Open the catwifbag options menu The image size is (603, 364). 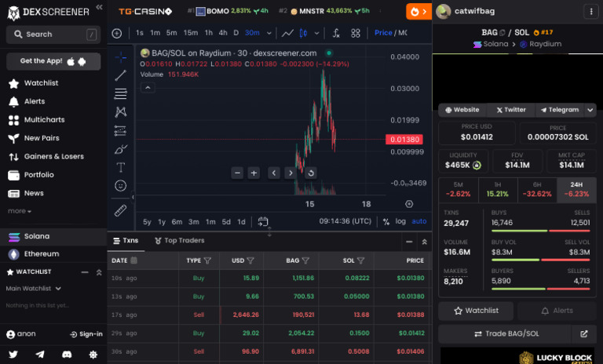tap(590, 12)
